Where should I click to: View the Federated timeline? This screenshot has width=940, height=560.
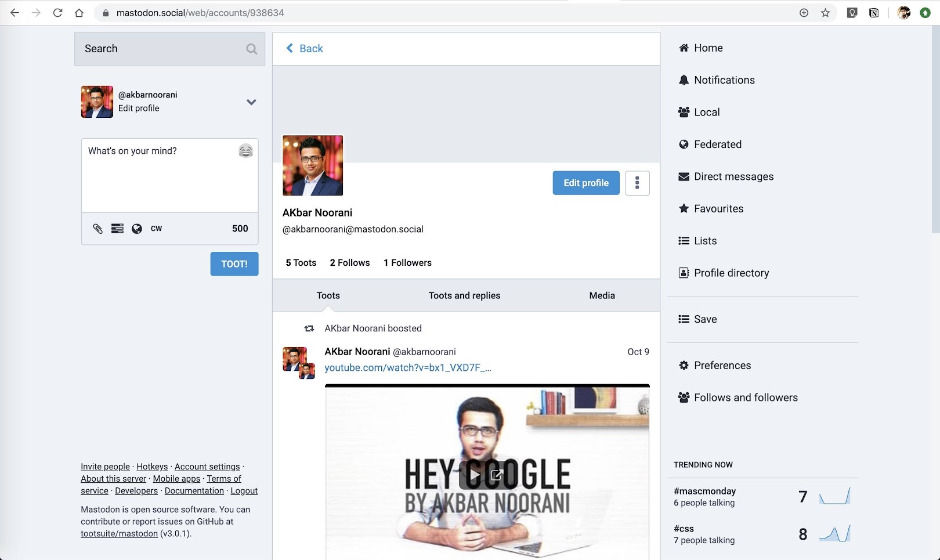(710, 144)
